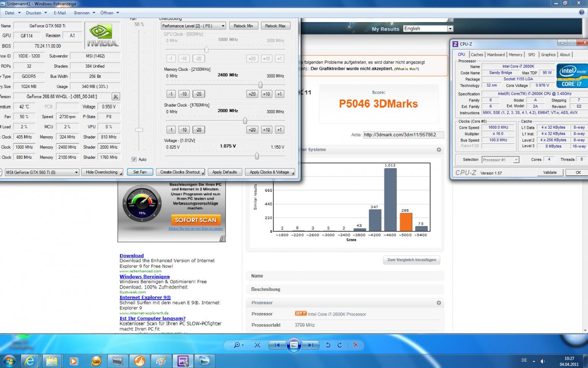This screenshot has width=588, height=368.
Task: Switch to CPU-Z Memory tab
Action: point(515,55)
